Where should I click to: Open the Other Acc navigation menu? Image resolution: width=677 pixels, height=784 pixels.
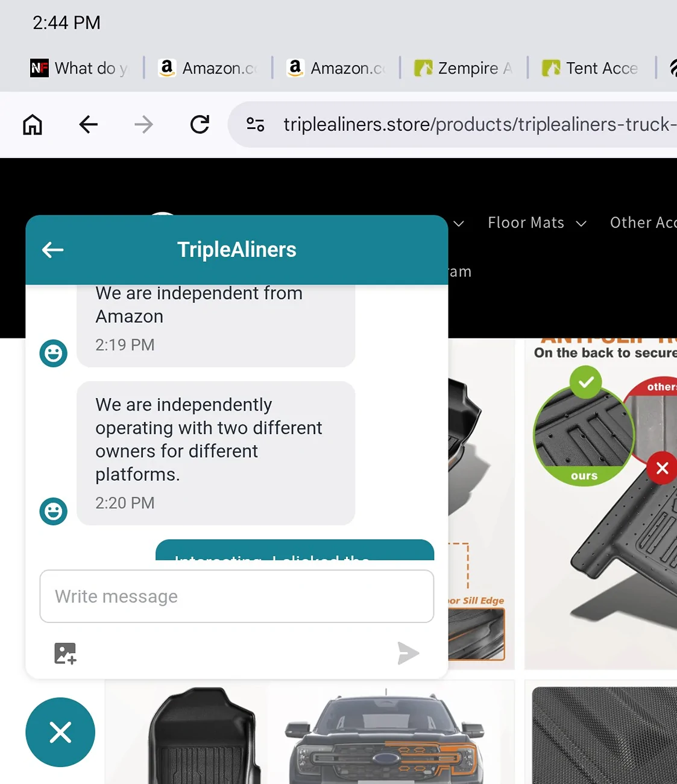coord(643,223)
